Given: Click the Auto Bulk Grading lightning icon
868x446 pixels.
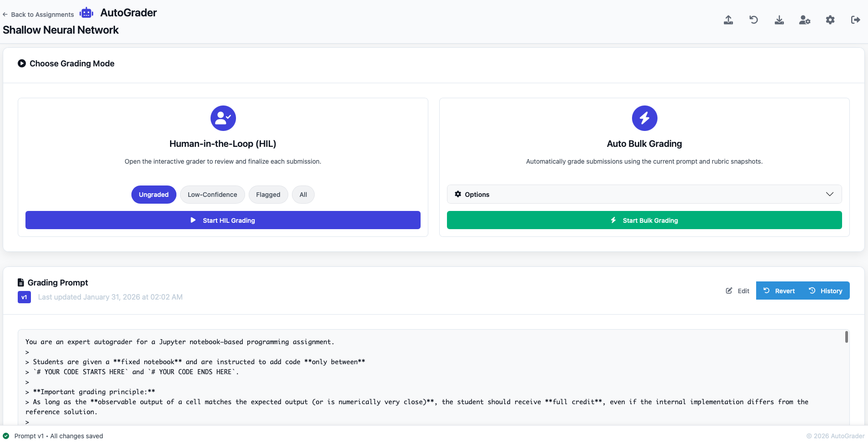Looking at the screenshot, I should point(644,118).
